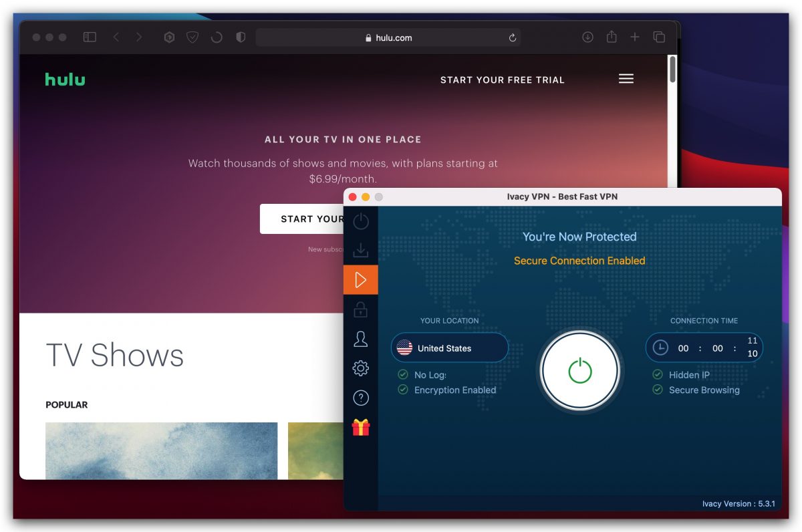Click the 'Encryption Enabled' status text
Viewport: 802px width, 532px height.
pyautogui.click(x=455, y=390)
